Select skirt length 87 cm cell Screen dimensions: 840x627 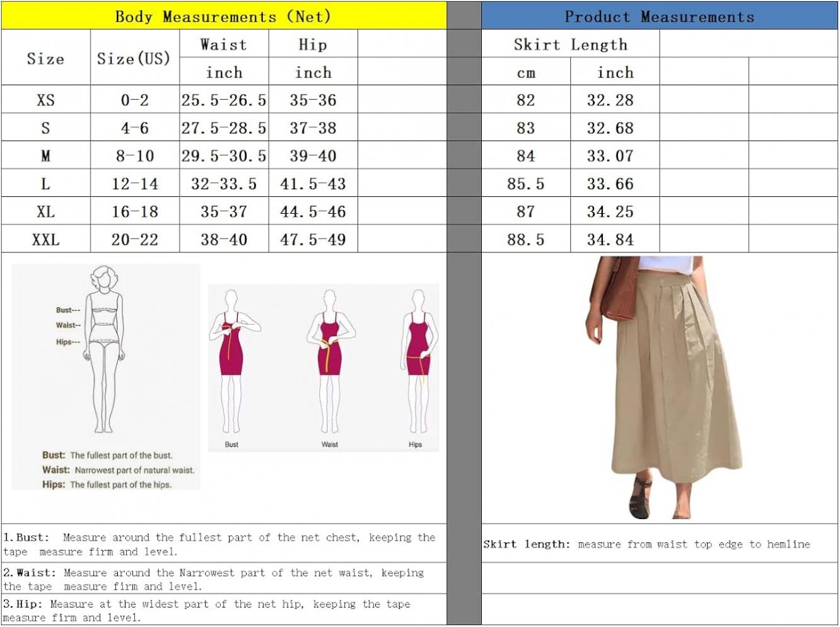526,211
